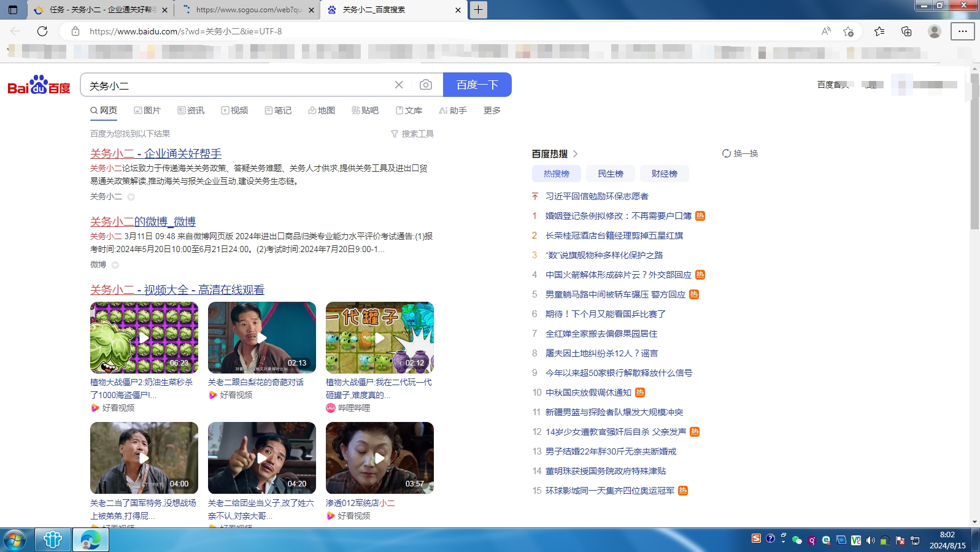
Task: Expand the 搜索工具 filter options
Action: (x=412, y=134)
